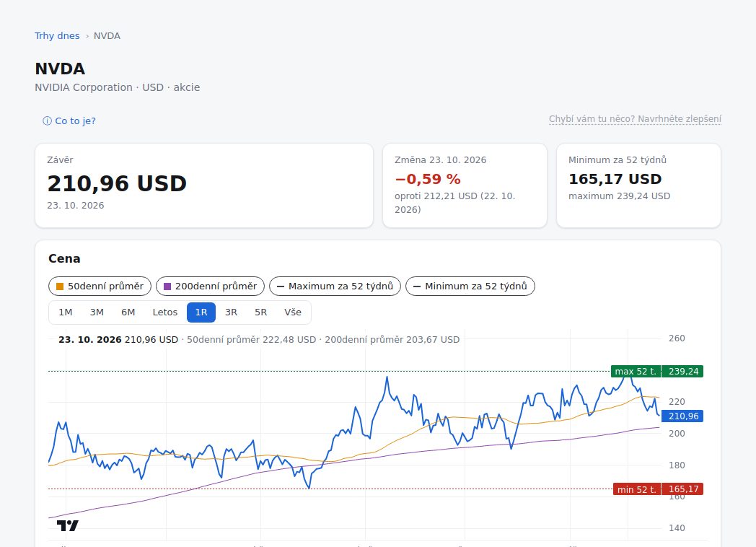Click the Cena chart heading
Image resolution: width=756 pixels, height=547 pixels.
(64, 258)
